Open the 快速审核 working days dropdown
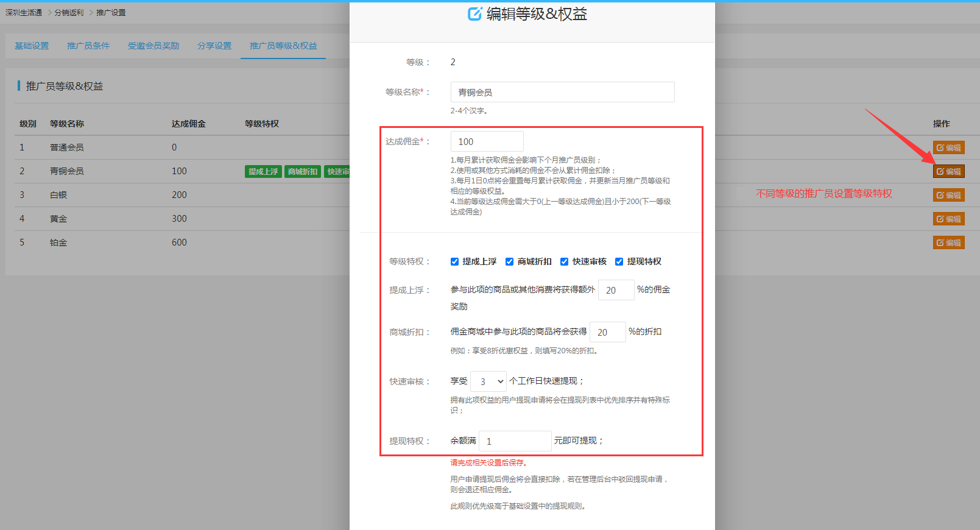 [x=488, y=381]
